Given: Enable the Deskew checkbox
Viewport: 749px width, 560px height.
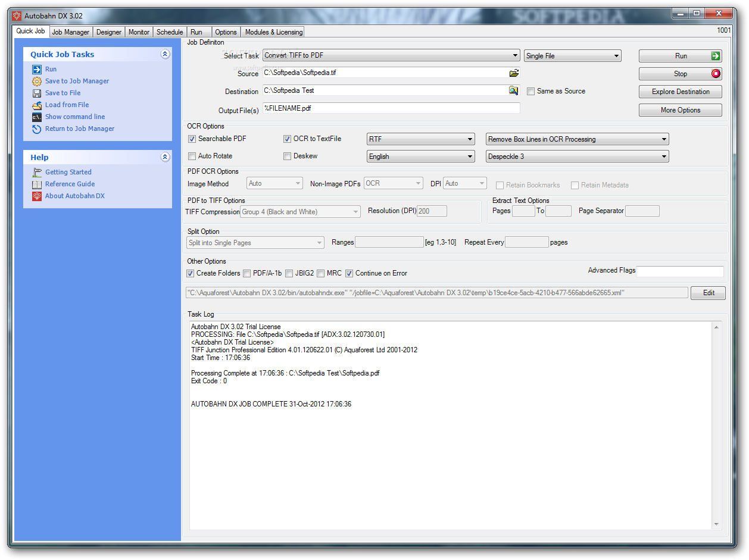Looking at the screenshot, I should [x=287, y=156].
